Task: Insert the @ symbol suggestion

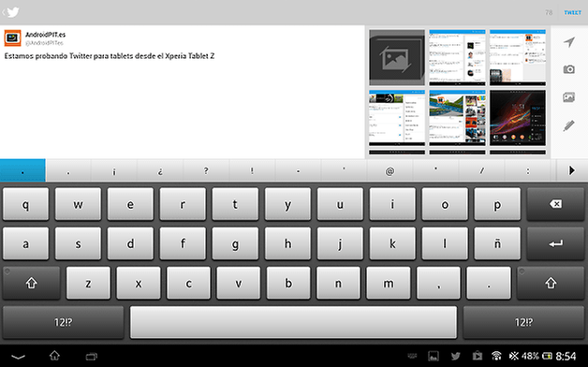Action: click(x=390, y=171)
